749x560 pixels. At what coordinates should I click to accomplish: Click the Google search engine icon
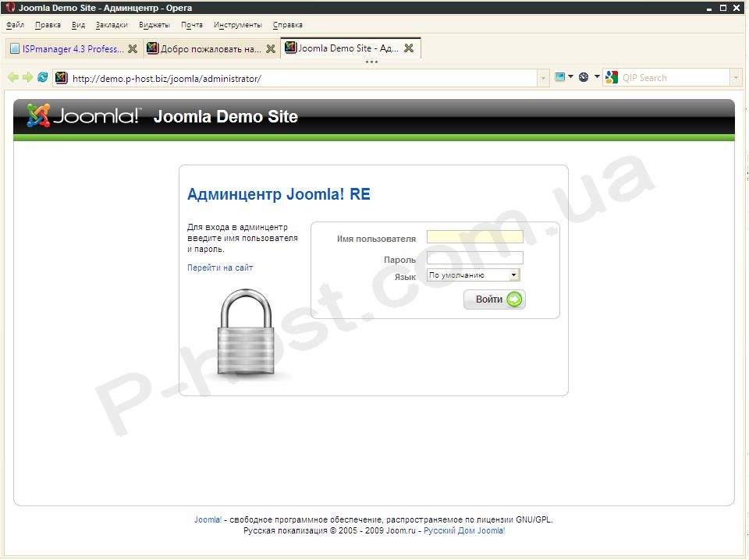(612, 77)
